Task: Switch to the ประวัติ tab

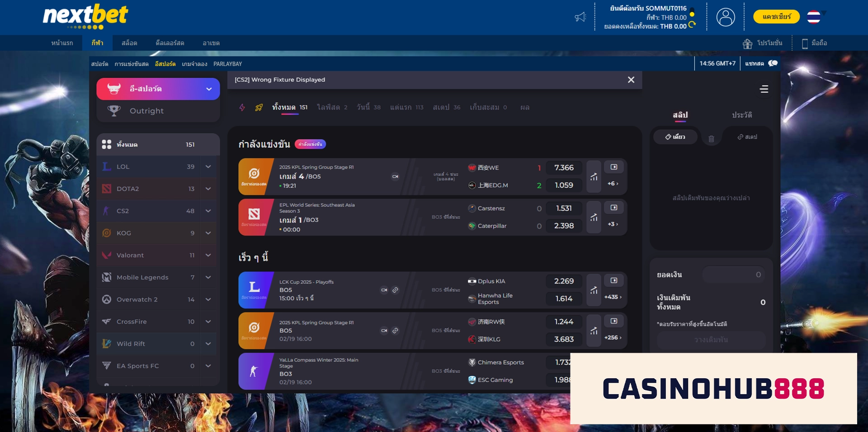Action: click(742, 115)
